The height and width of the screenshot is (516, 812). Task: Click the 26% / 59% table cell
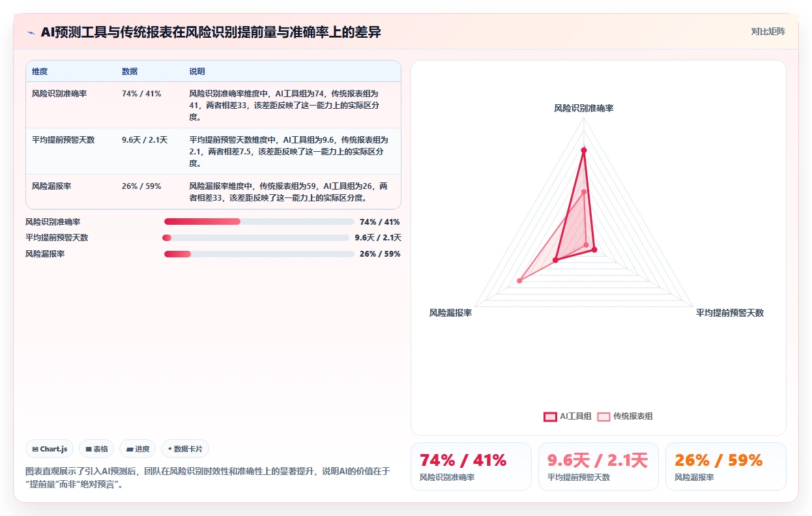[x=141, y=186]
